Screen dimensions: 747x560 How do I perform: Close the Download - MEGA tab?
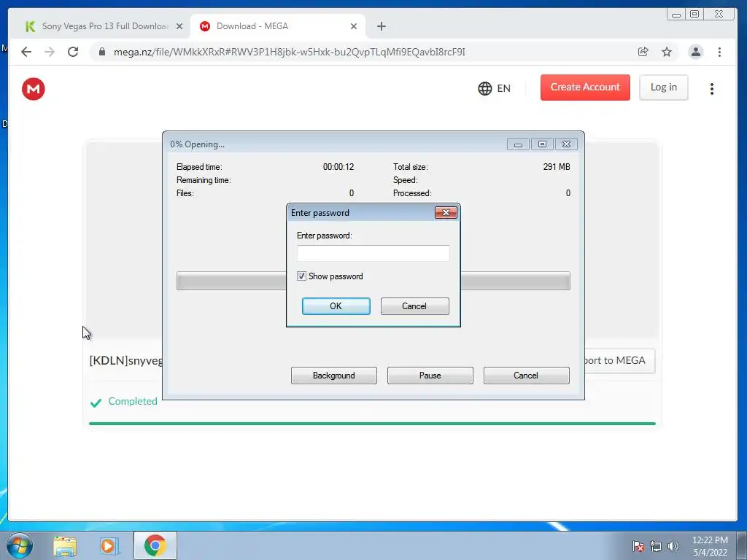(x=354, y=26)
